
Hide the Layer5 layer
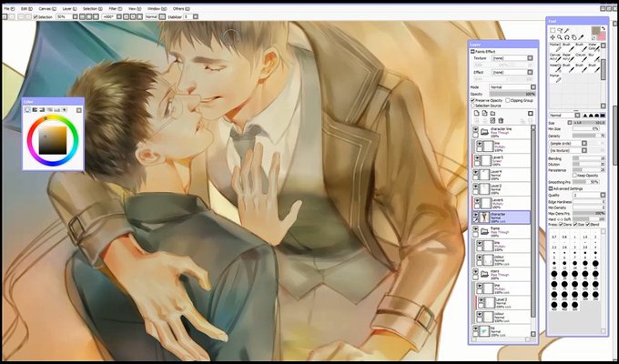477,158
